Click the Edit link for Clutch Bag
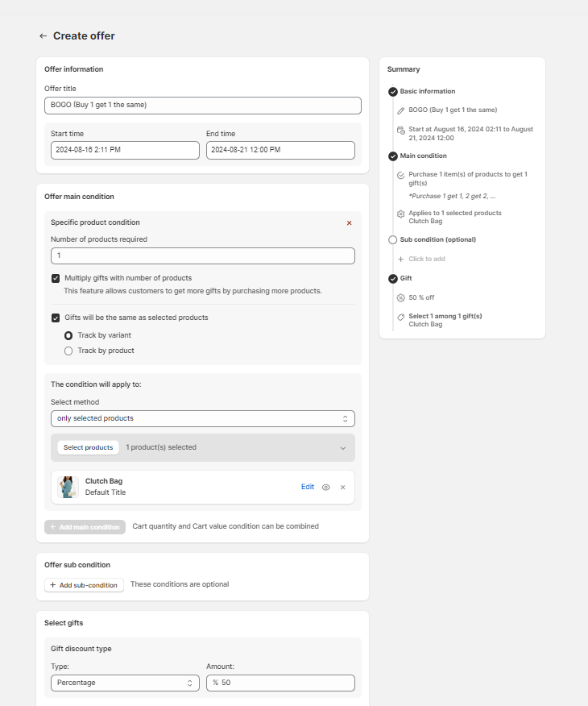 (308, 487)
